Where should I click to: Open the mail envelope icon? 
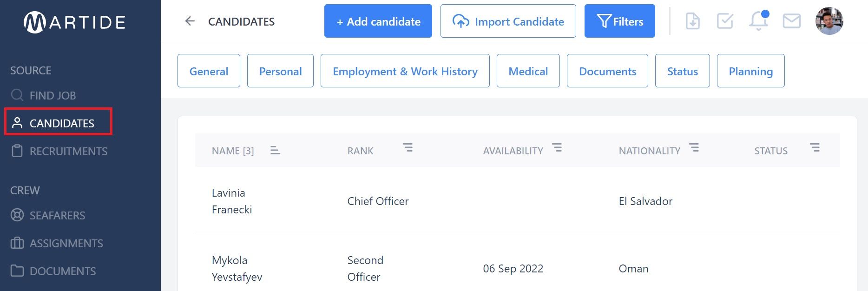pos(791,21)
